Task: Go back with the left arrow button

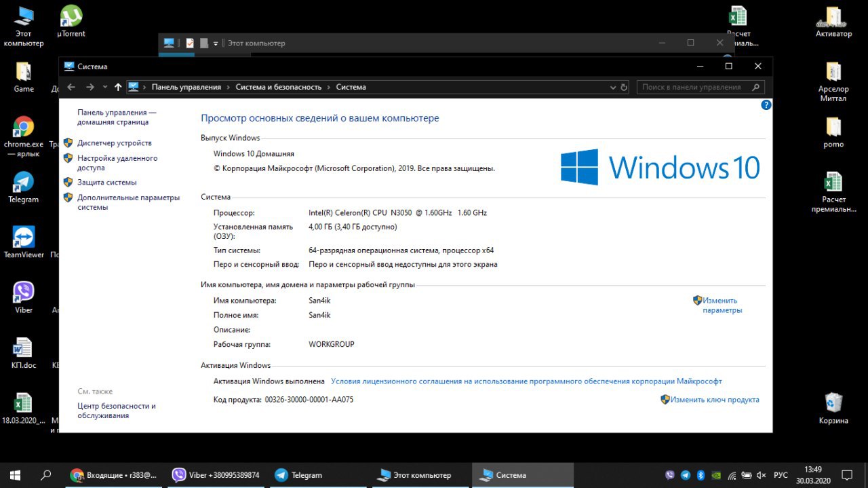Action: (x=71, y=87)
